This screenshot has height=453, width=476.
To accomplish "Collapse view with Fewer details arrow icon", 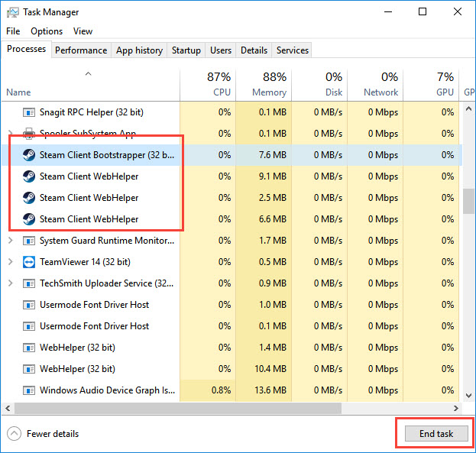I will (x=14, y=434).
